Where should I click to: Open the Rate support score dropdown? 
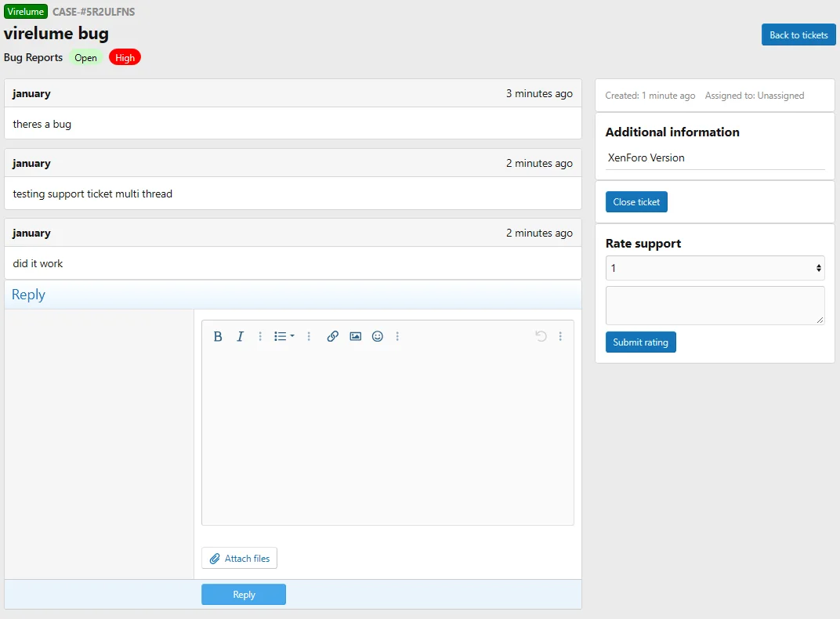pyautogui.click(x=715, y=268)
